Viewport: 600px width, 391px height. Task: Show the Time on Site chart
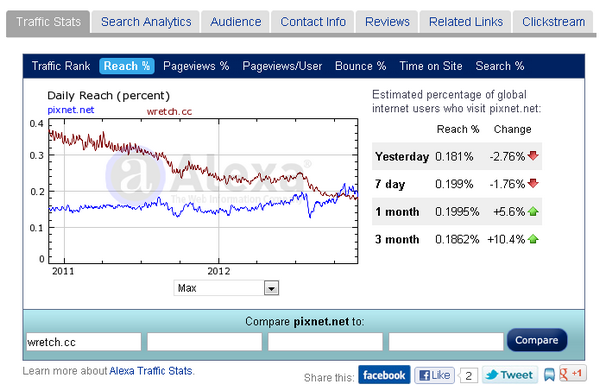point(430,66)
